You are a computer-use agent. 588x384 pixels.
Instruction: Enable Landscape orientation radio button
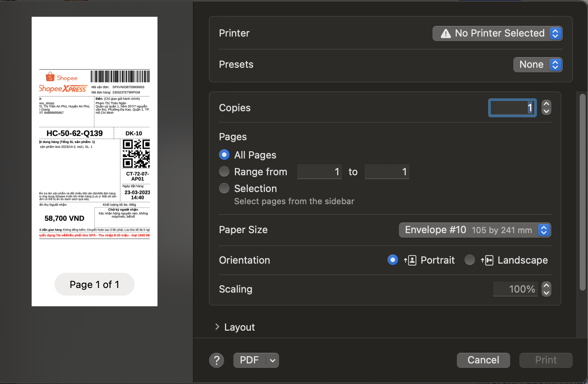tap(470, 260)
